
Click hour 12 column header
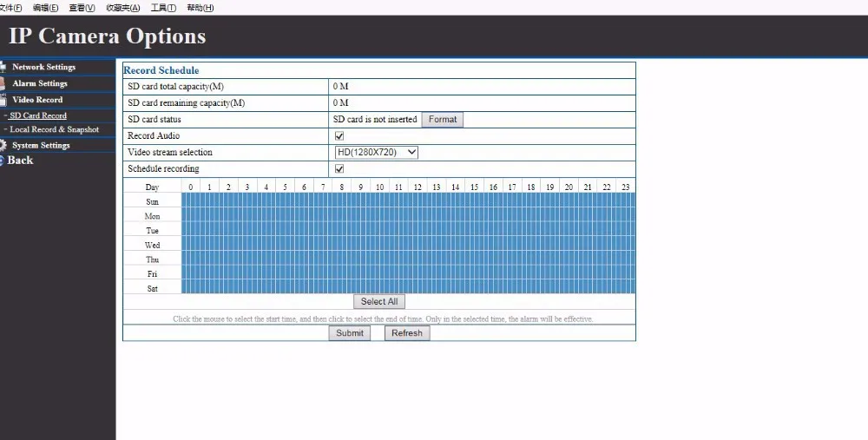(x=418, y=187)
